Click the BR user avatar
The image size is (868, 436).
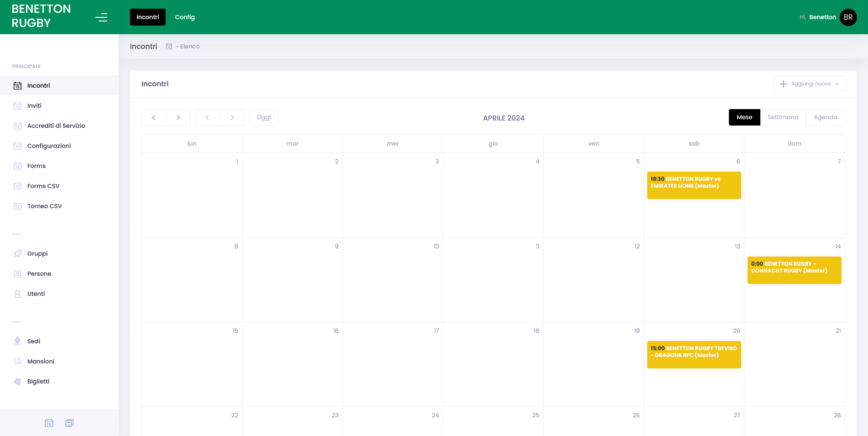tap(848, 17)
